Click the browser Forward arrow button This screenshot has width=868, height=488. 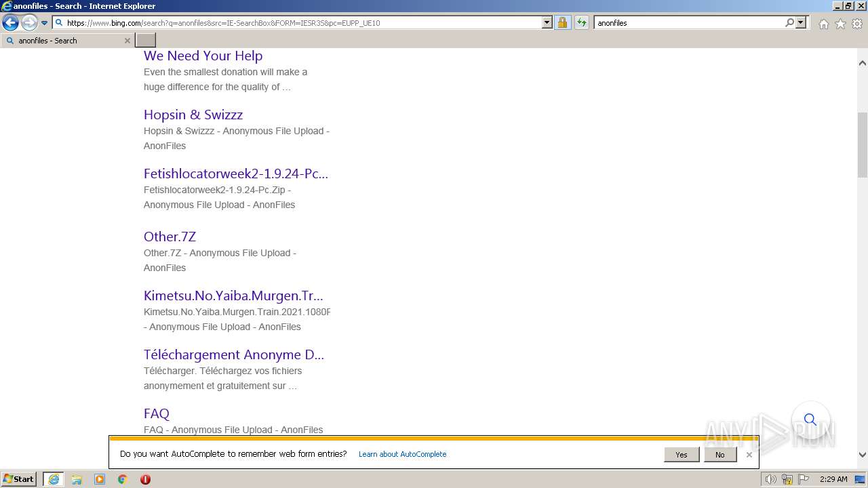coord(28,23)
